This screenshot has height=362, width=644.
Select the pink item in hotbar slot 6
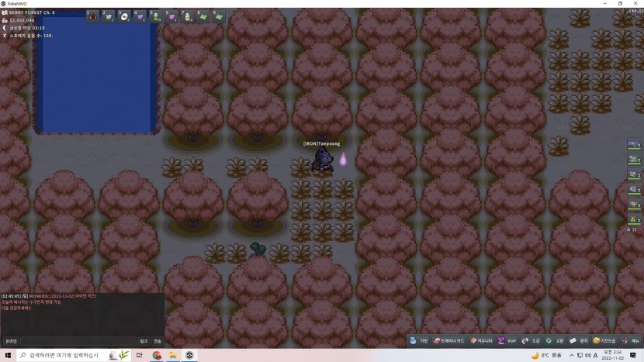171,16
